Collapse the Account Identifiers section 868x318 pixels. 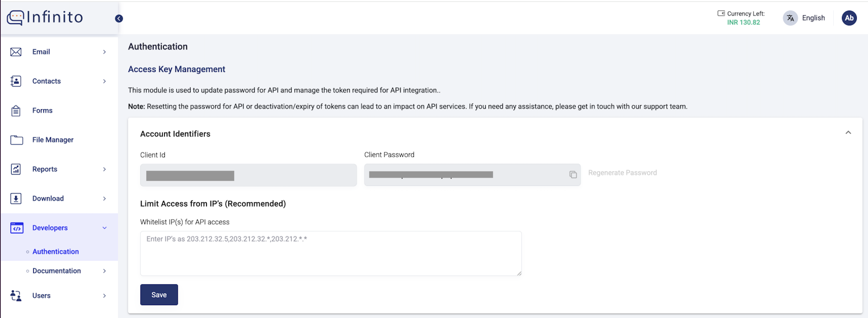tap(848, 133)
